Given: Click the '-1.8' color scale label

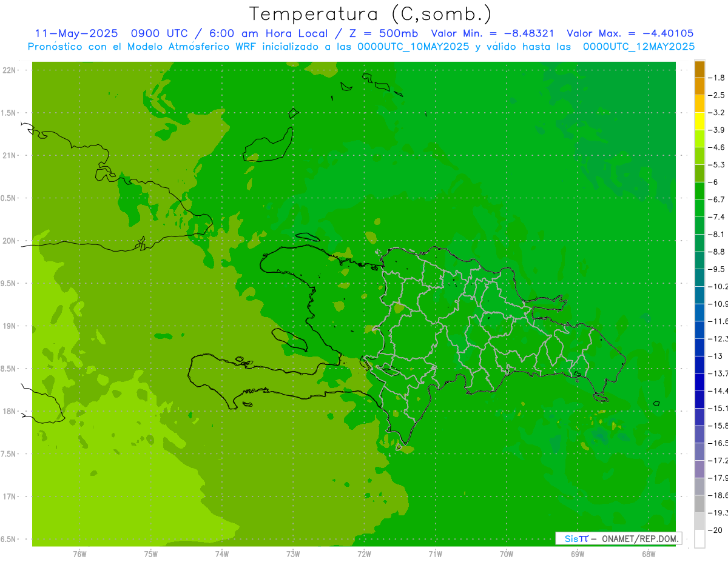Looking at the screenshot, I should pos(718,78).
